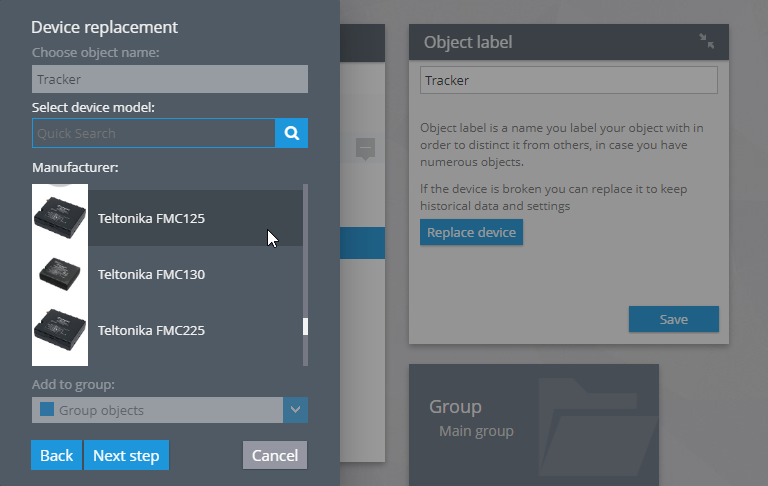
Task: Cancel the device replacement
Action: [x=275, y=455]
